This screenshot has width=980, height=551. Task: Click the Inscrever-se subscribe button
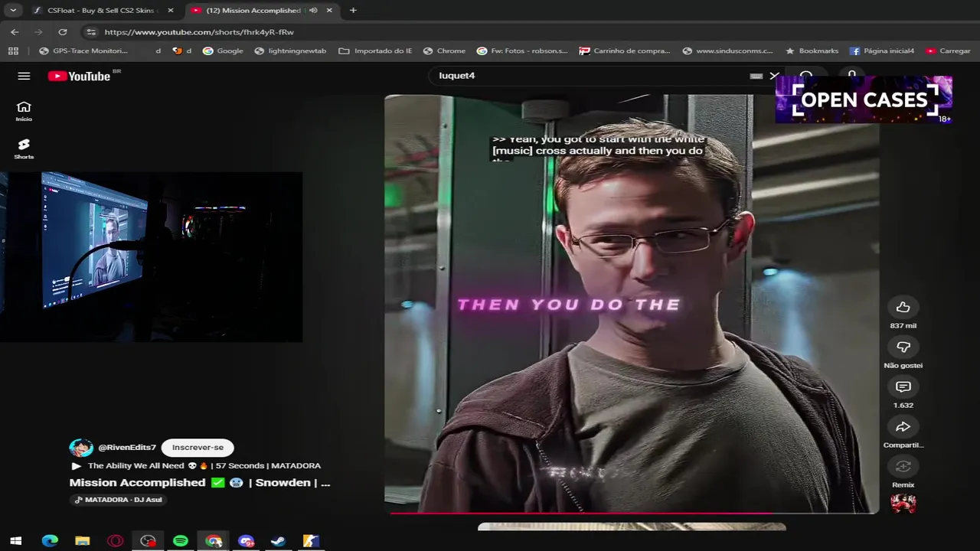click(198, 448)
